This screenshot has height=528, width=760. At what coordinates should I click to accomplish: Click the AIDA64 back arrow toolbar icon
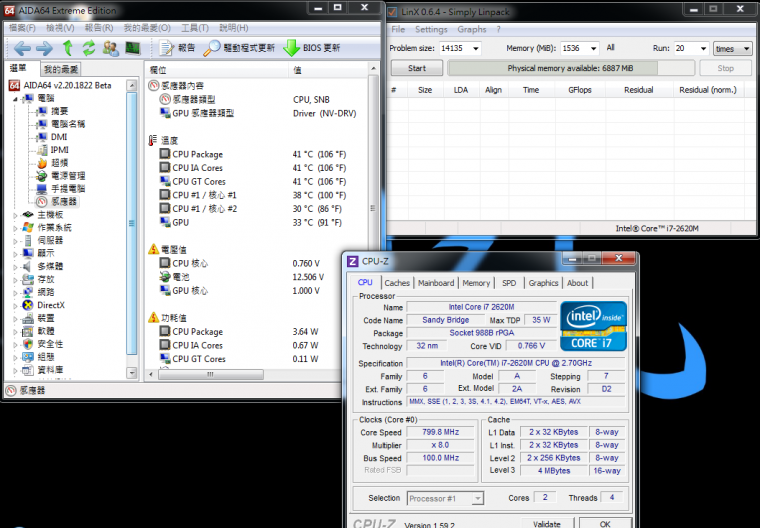(x=22, y=48)
